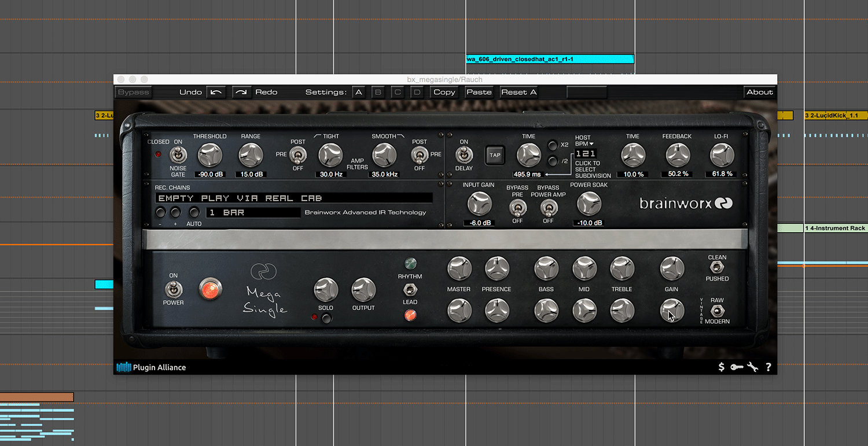Click the Copy settings button
The width and height of the screenshot is (868, 446).
point(444,92)
